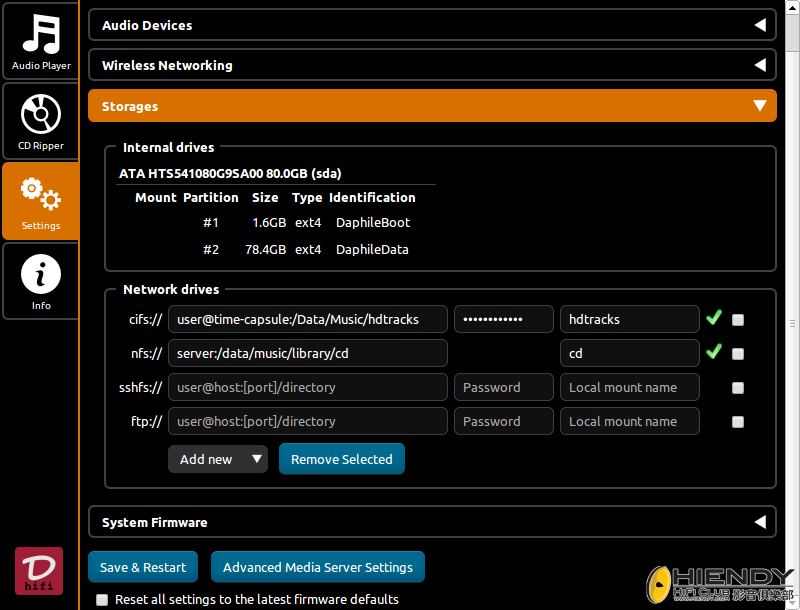This screenshot has height=610, width=800.
Task: Open the Add new dropdown
Action: pos(217,459)
